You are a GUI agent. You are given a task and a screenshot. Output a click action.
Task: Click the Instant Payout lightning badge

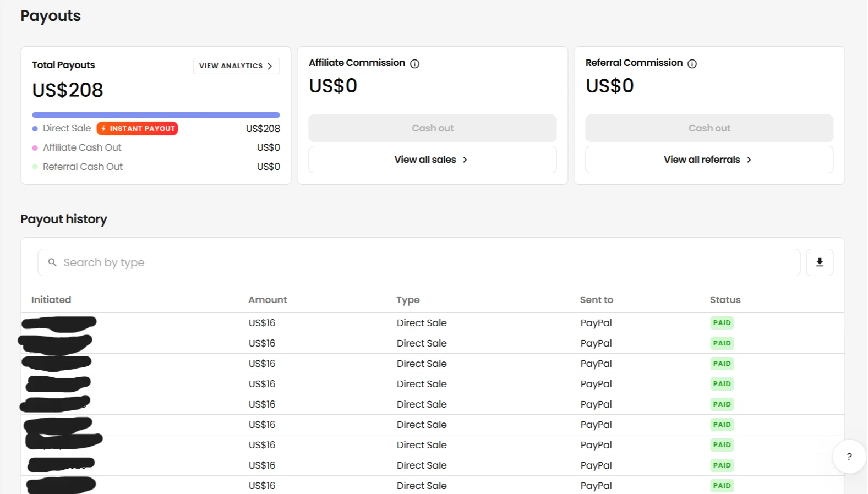(x=137, y=129)
